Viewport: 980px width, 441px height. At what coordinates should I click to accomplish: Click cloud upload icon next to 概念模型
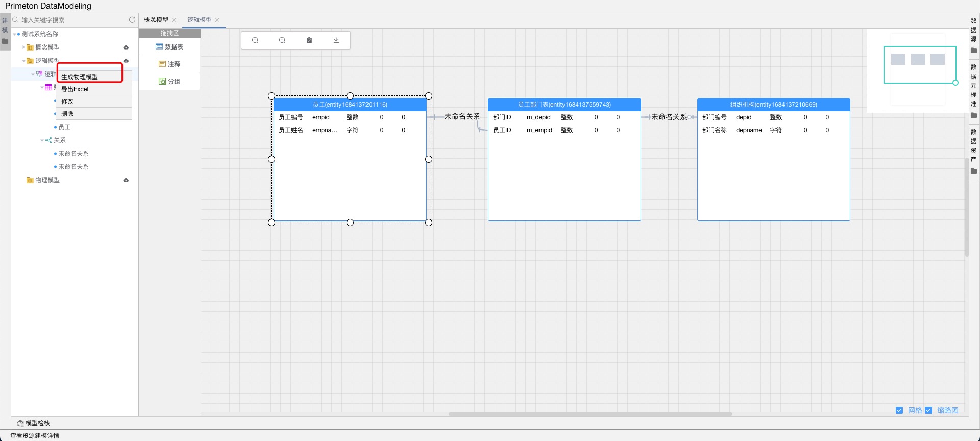tap(126, 47)
